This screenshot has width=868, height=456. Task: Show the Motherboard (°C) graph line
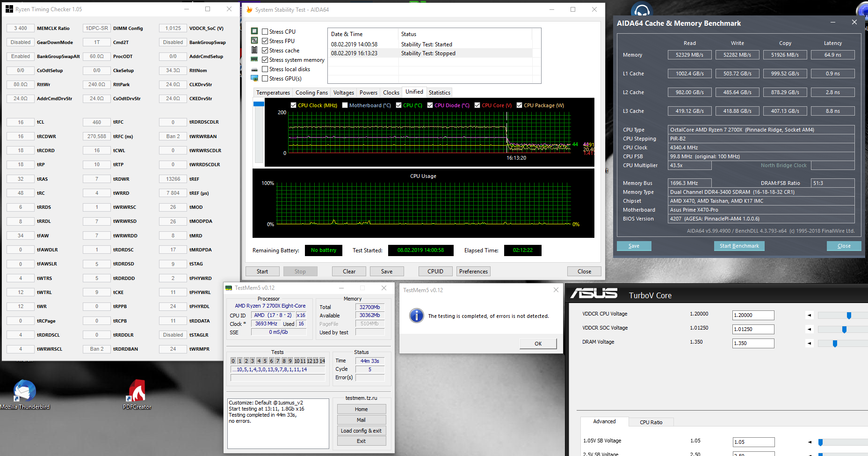345,105
